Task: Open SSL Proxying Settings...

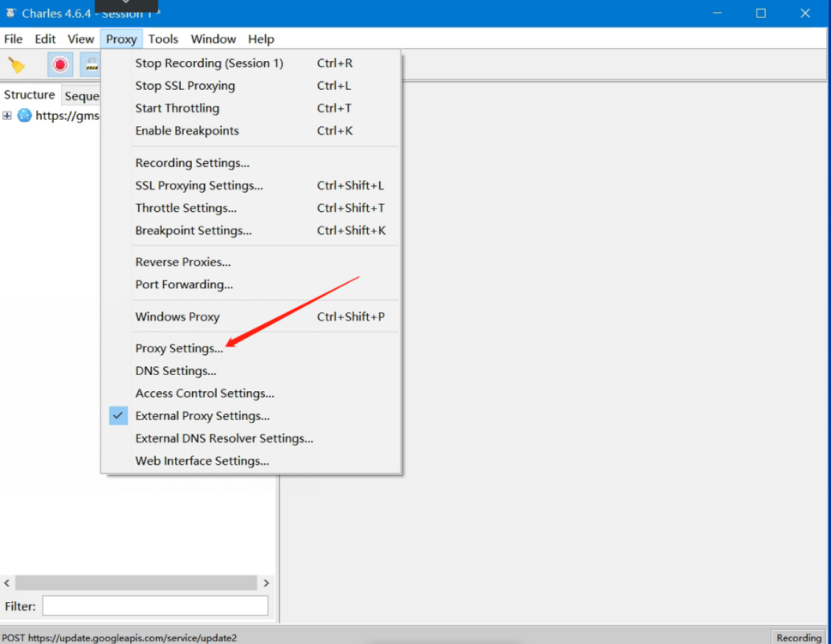Action: coord(250,185)
